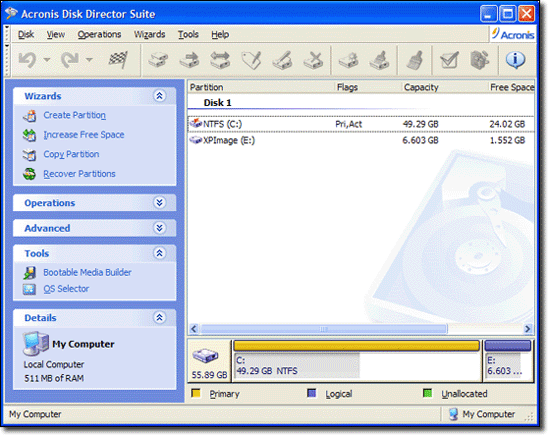This screenshot has height=438, width=550.
Task: Launch the Copy Partition wizard link
Action: pyautogui.click(x=71, y=154)
